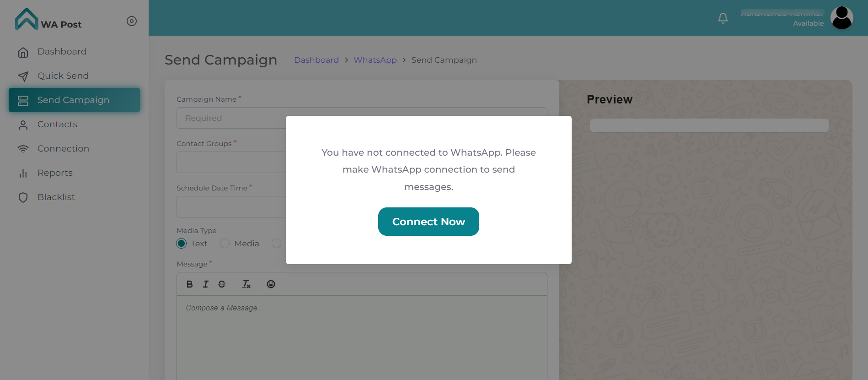Apply bold formatting in message editor
The width and height of the screenshot is (868, 380).
pyautogui.click(x=189, y=284)
